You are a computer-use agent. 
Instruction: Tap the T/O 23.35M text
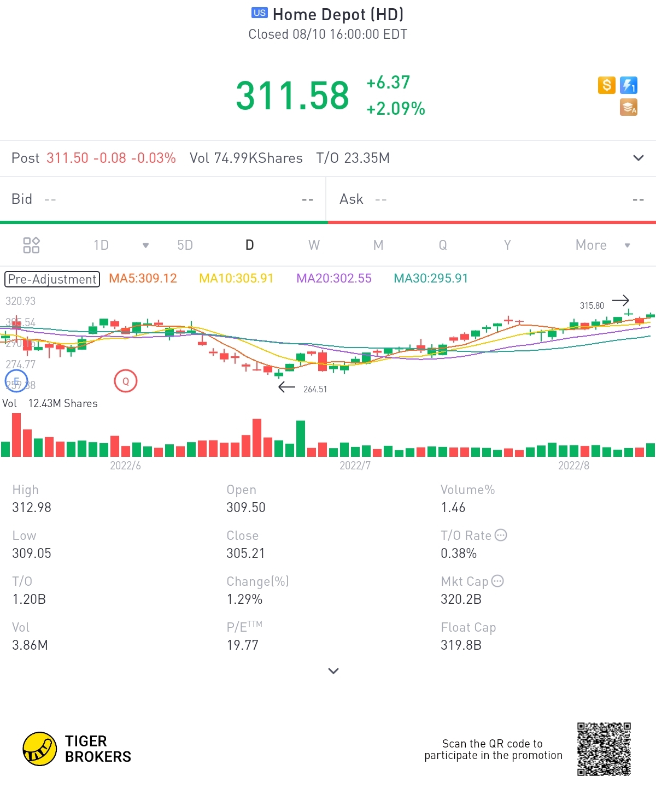click(x=353, y=158)
